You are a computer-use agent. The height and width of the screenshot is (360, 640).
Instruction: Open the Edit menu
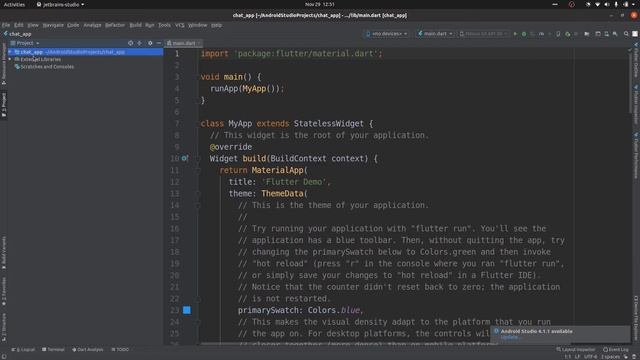pyautogui.click(x=19, y=25)
